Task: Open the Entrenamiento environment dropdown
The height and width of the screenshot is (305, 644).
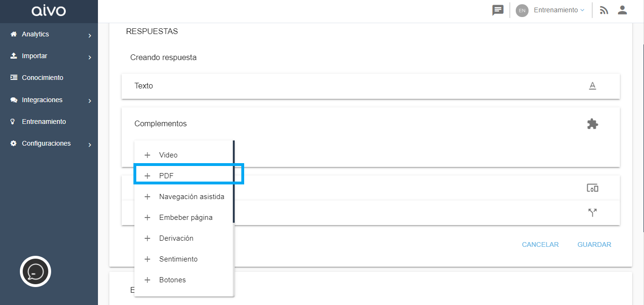Action: coord(559,10)
